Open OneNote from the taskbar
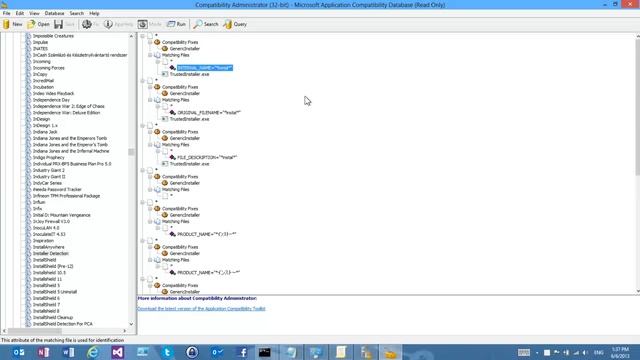This screenshot has height=360, width=640. pyautogui.click(x=44, y=352)
